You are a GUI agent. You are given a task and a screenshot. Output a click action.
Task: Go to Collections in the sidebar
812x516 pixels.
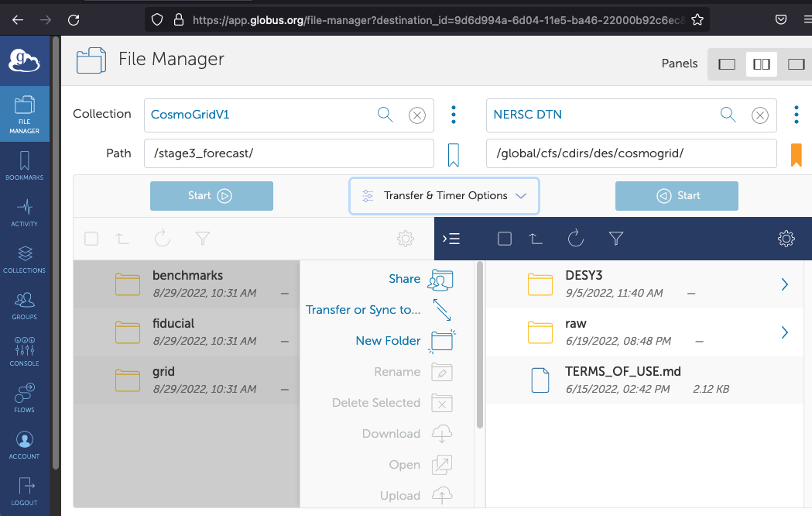point(24,259)
